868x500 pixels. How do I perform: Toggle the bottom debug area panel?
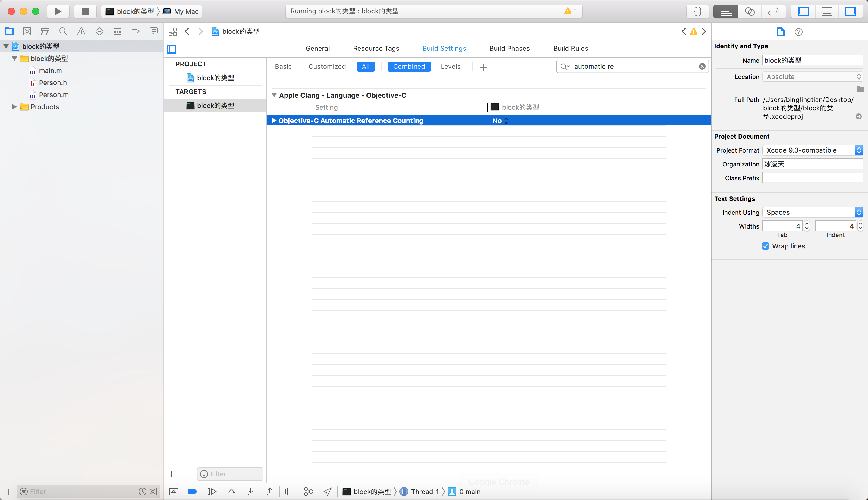coord(827,11)
